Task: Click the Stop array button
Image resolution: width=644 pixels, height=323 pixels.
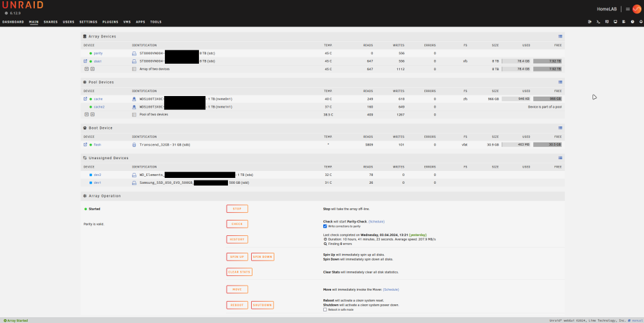Action: (x=237, y=209)
